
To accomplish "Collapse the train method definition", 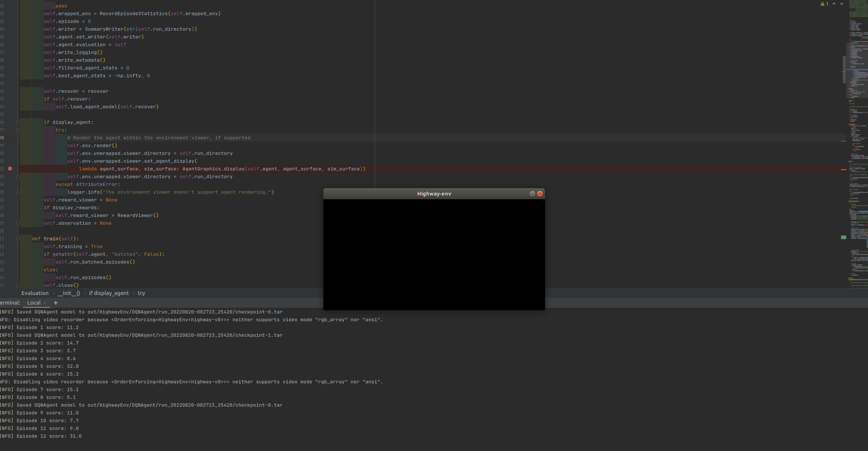I will pos(18,239).
